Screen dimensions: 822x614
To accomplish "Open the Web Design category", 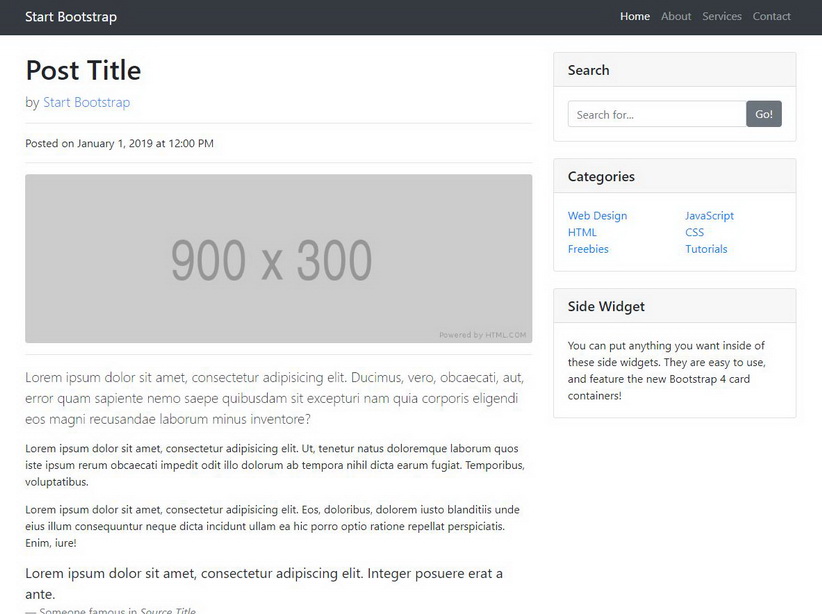I will (x=597, y=216).
